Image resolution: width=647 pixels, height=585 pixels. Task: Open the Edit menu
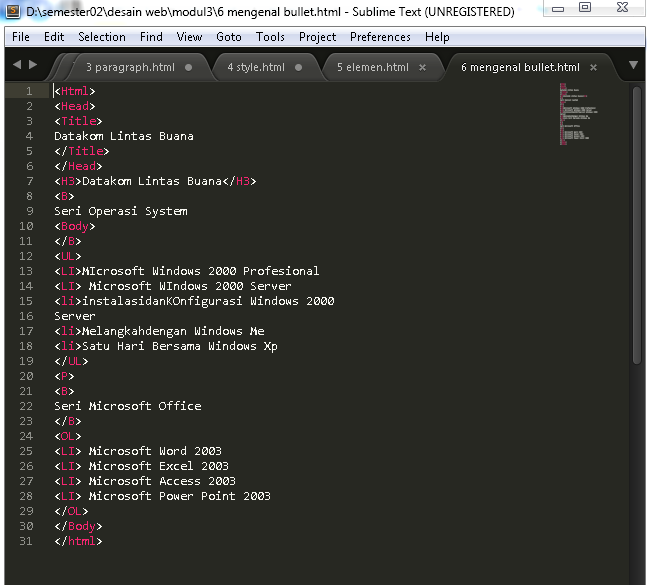[54, 37]
